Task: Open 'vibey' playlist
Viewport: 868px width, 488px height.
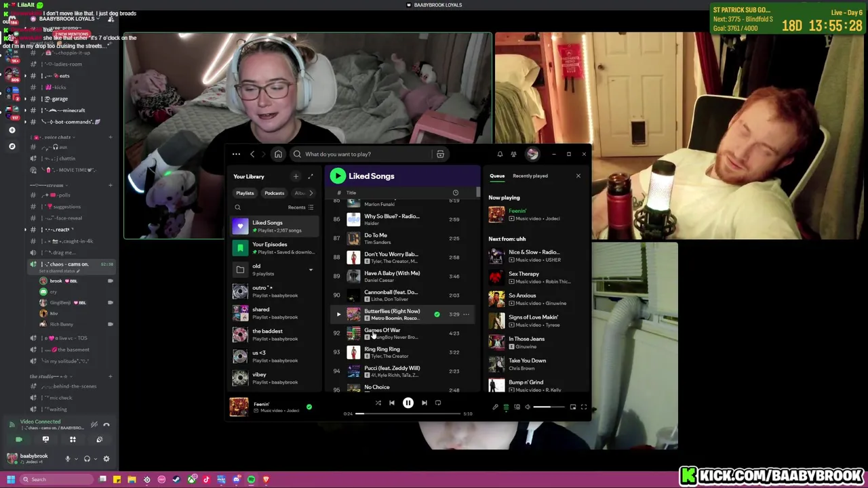Action: click(274, 378)
